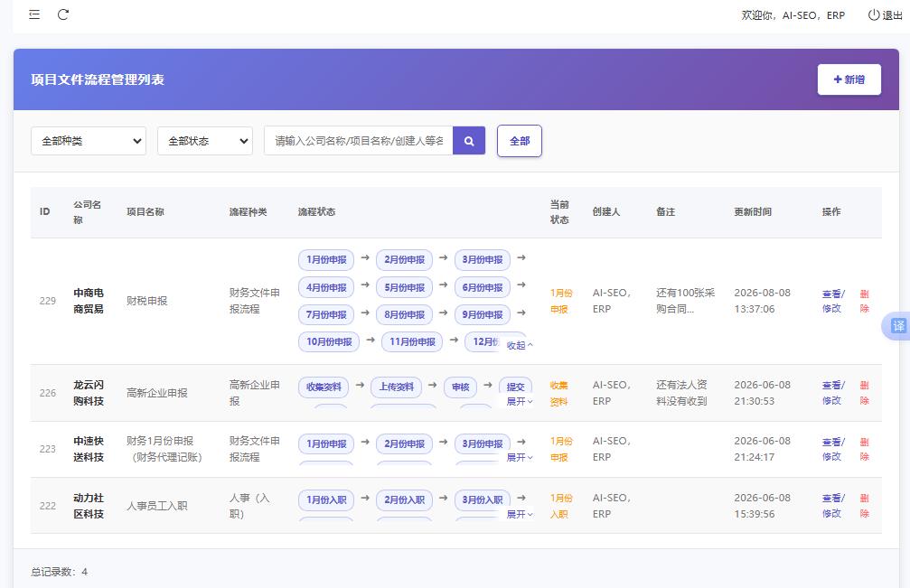Select the 上传资料 step tag
This screenshot has width=910, height=588.
pos(397,387)
